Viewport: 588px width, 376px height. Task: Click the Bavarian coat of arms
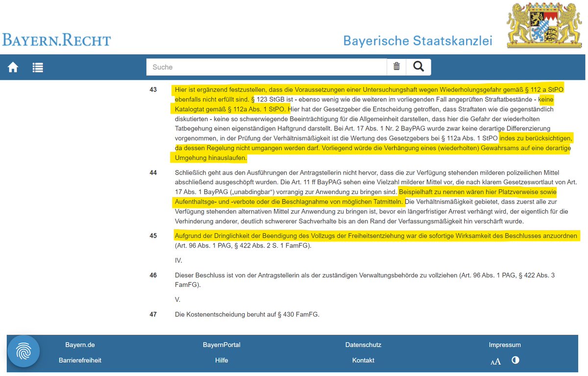(x=545, y=25)
